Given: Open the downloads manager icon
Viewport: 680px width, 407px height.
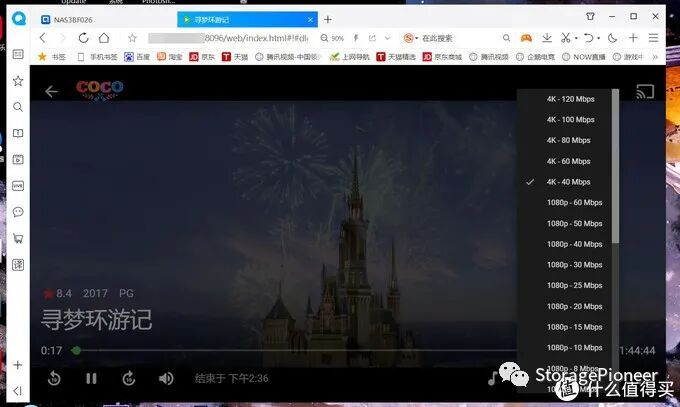Looking at the screenshot, I should pyautogui.click(x=547, y=38).
